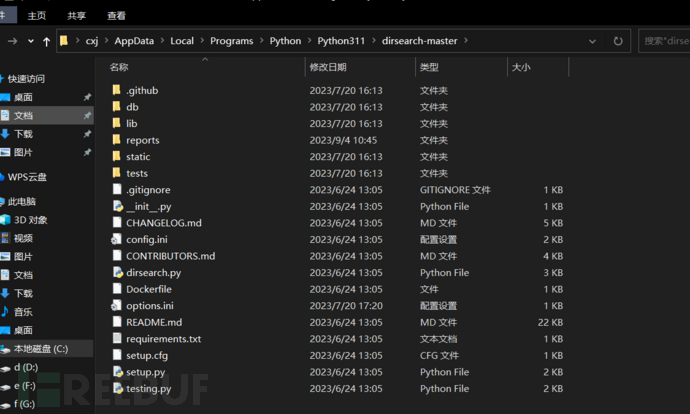Click the Python breadcrumb segment
Screen dimensions: 690x414
(285, 41)
